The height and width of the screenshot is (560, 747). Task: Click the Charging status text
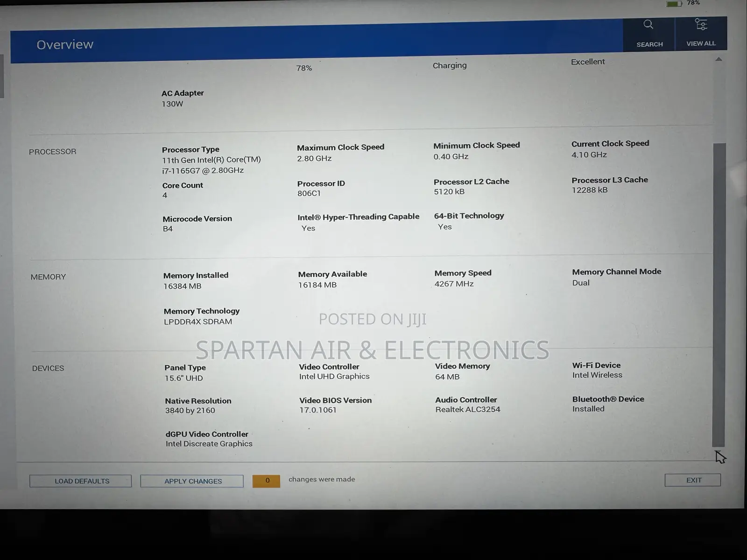click(450, 65)
